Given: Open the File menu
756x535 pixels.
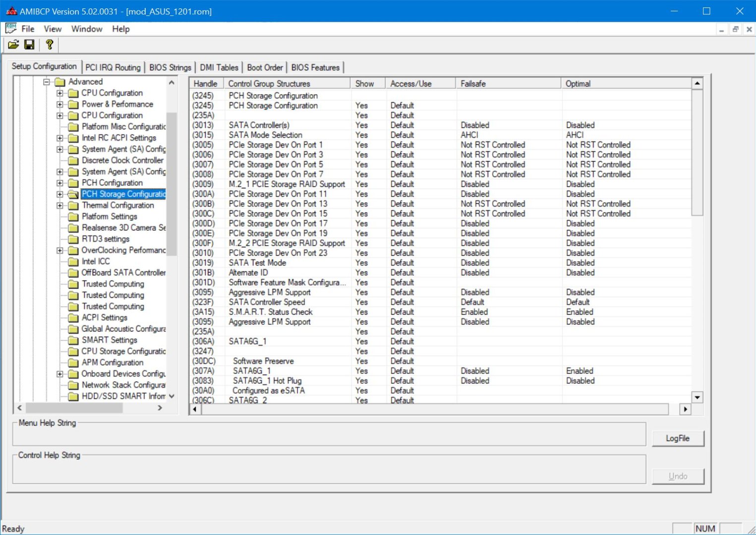Looking at the screenshot, I should [28, 29].
